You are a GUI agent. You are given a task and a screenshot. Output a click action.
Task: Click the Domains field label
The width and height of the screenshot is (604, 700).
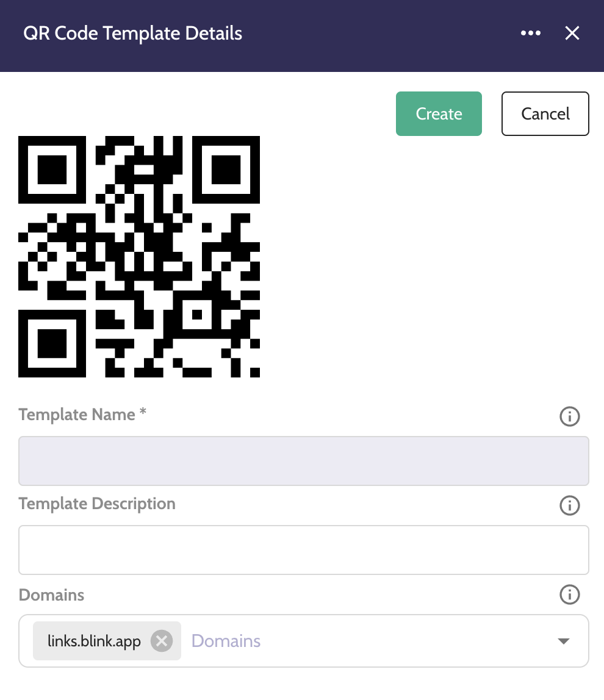[x=51, y=595]
